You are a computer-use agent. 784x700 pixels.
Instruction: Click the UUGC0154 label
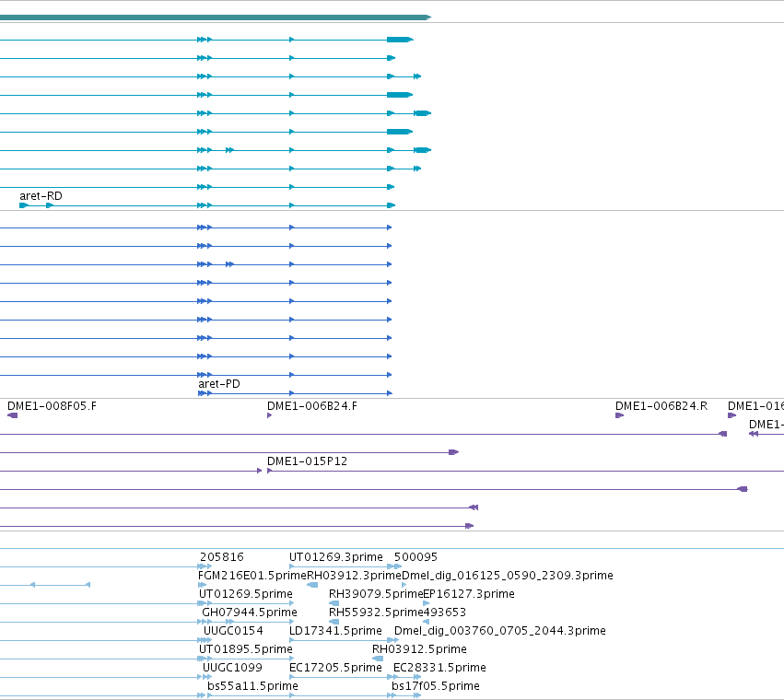tap(233, 631)
